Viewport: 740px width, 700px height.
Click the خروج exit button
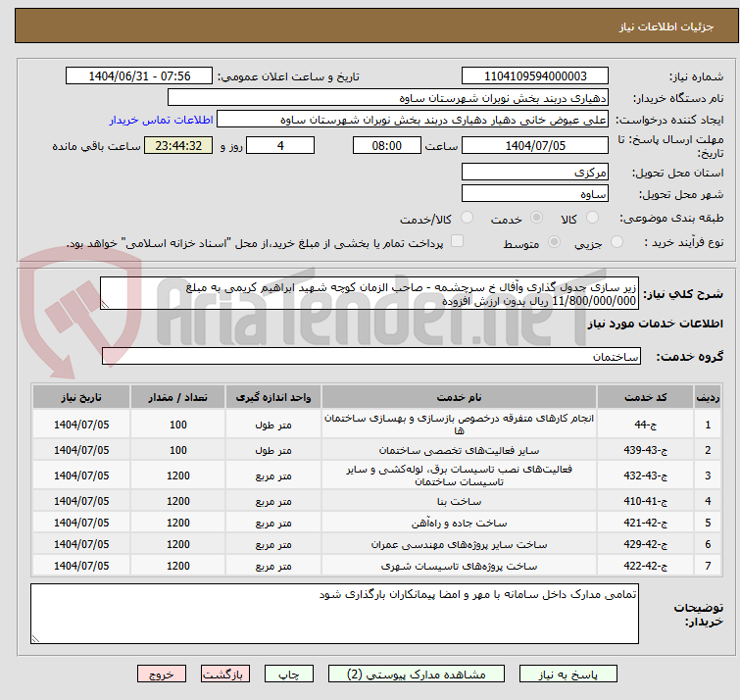(x=162, y=675)
